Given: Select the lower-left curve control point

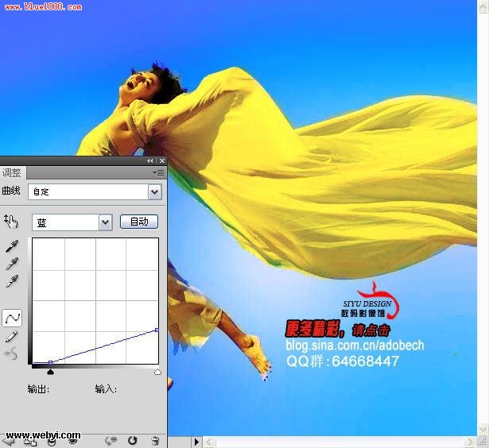Looking at the screenshot, I should (51, 363).
